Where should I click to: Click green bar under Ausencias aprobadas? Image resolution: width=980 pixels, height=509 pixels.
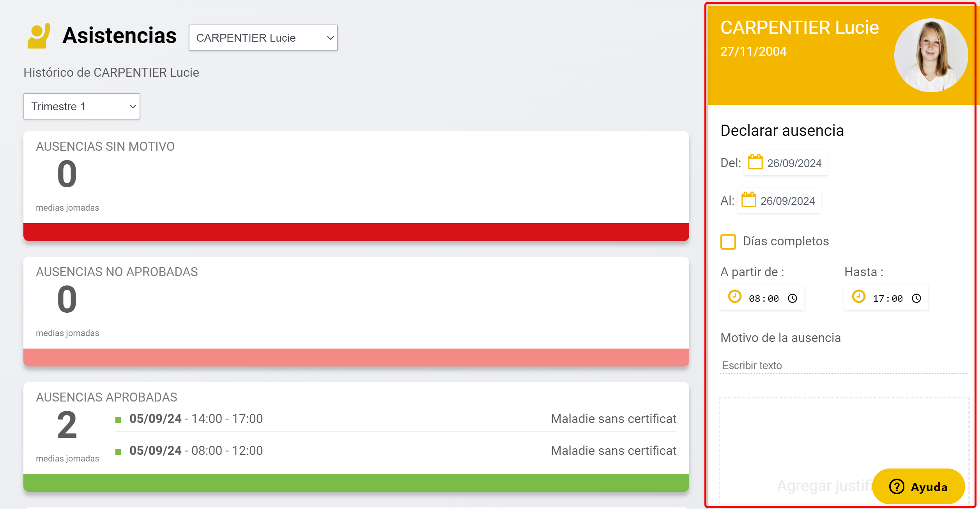[x=356, y=483]
